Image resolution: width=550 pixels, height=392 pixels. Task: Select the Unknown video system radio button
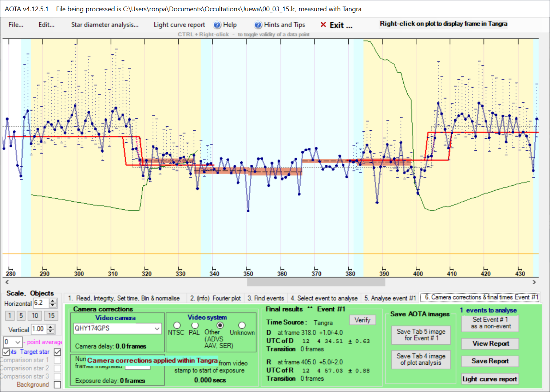pos(242,325)
